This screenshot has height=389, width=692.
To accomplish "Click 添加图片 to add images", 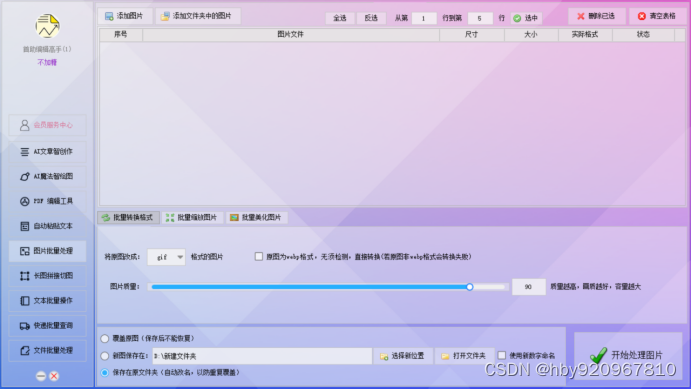I will click(x=125, y=16).
